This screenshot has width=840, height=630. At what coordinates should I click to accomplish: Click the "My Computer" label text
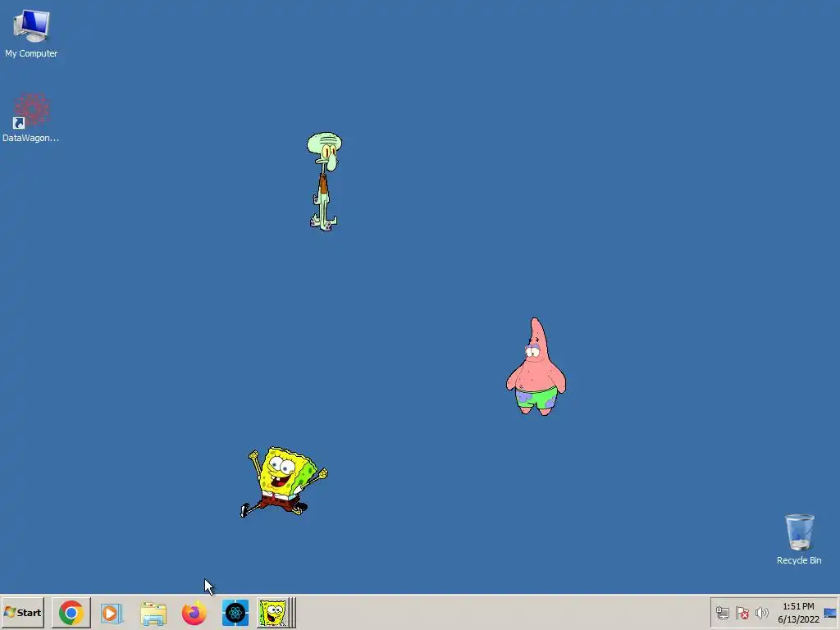click(31, 53)
